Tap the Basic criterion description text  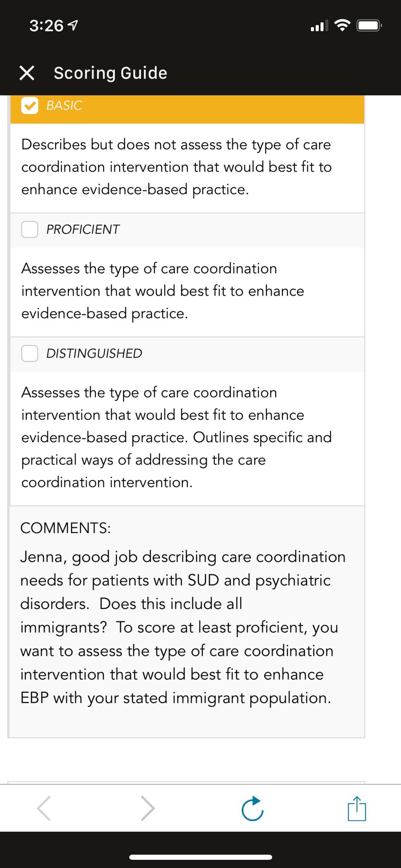click(x=176, y=167)
